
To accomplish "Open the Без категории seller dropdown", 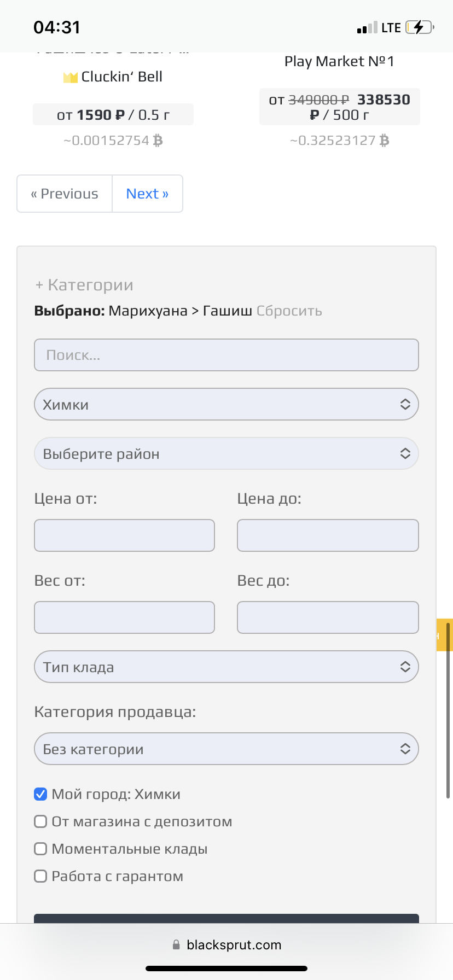I will pyautogui.click(x=226, y=749).
